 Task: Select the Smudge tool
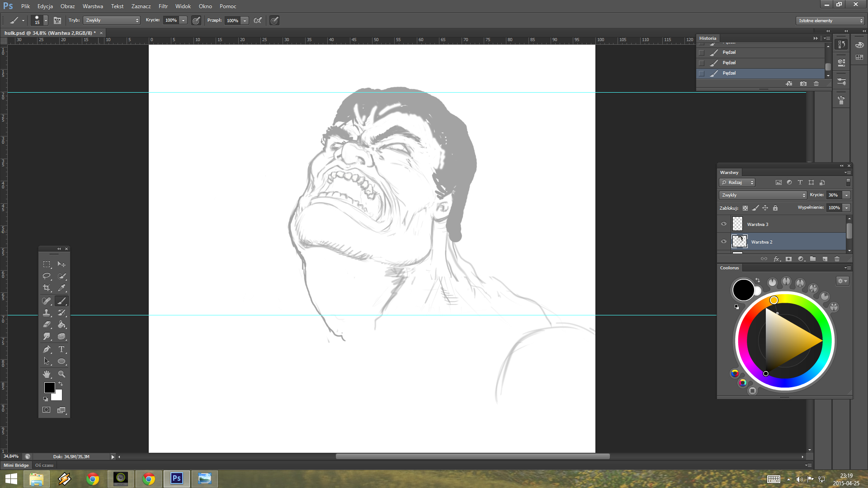tap(47, 336)
